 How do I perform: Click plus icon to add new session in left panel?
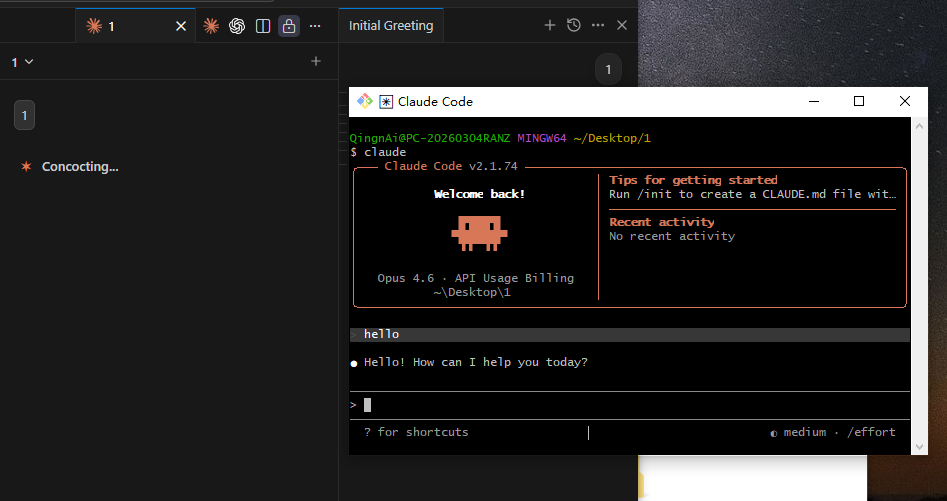point(316,61)
